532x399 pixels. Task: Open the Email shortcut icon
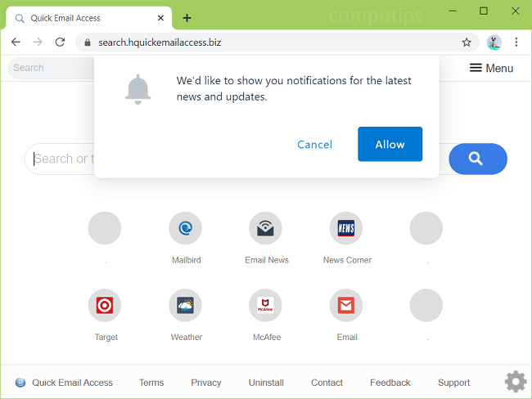[x=346, y=306]
